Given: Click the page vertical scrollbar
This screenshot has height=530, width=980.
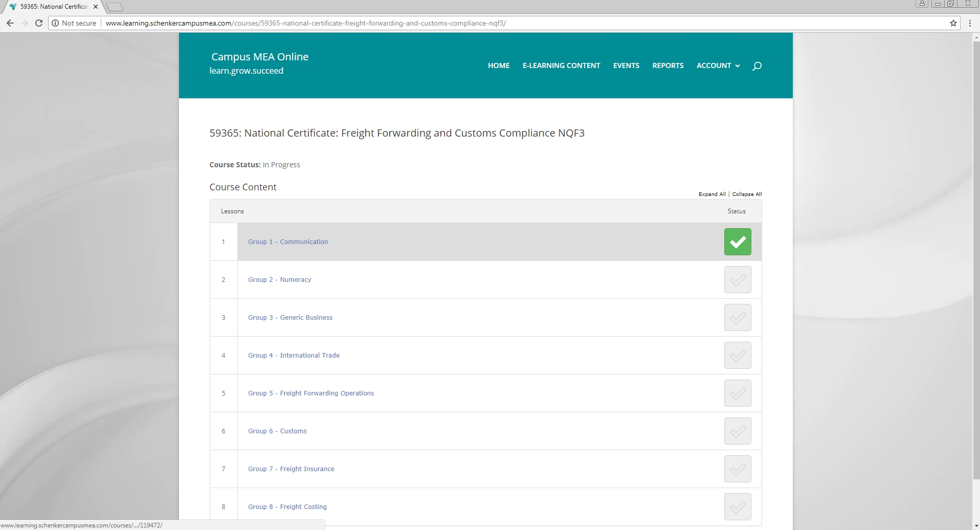Looking at the screenshot, I should point(975,256).
